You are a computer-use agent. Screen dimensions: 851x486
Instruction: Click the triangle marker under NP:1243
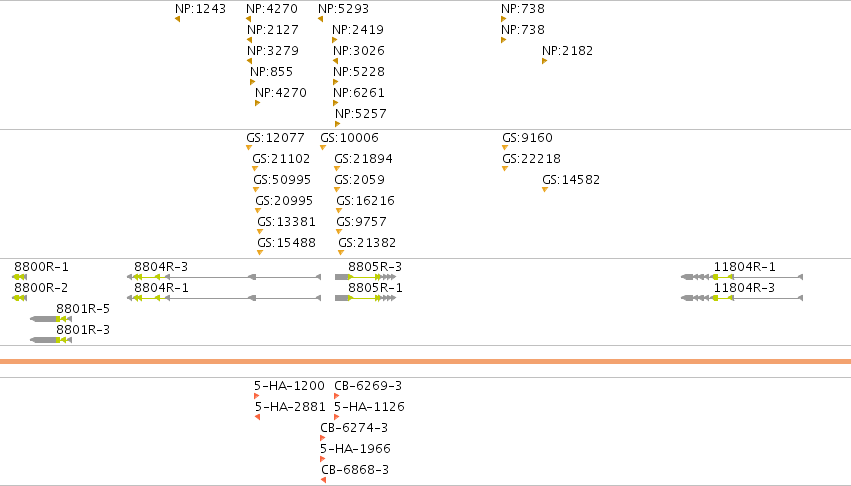click(x=177, y=20)
